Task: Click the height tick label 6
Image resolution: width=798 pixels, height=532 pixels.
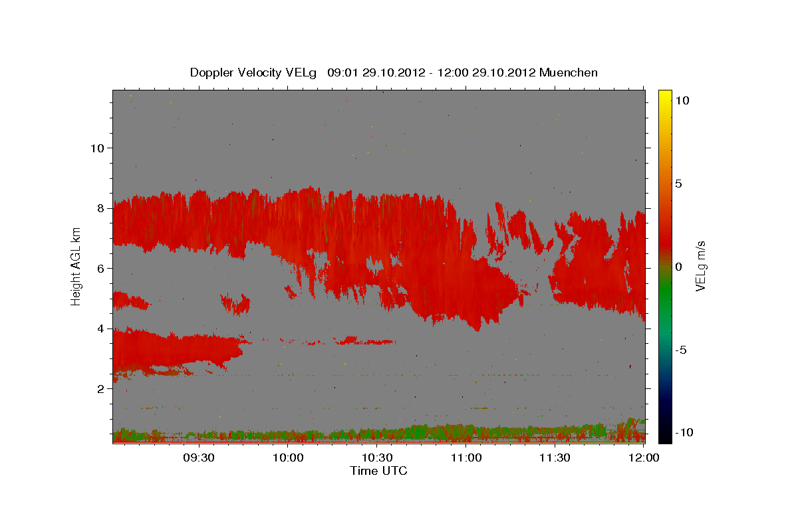Action: click(x=100, y=268)
